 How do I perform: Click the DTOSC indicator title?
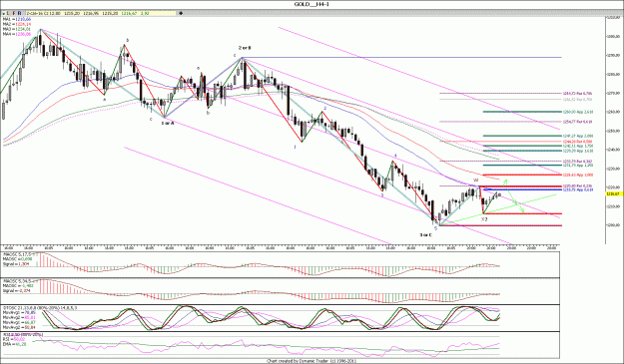40,307
